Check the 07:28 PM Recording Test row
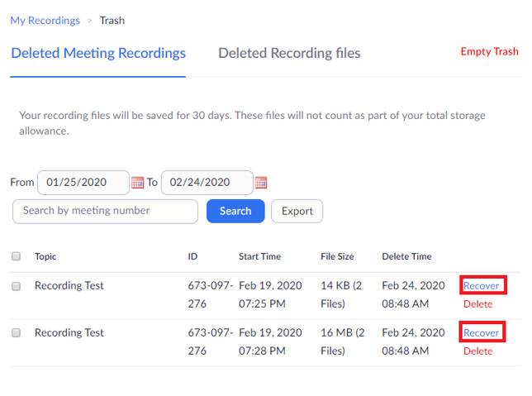Viewport: 532px width, 396px height. [x=16, y=332]
